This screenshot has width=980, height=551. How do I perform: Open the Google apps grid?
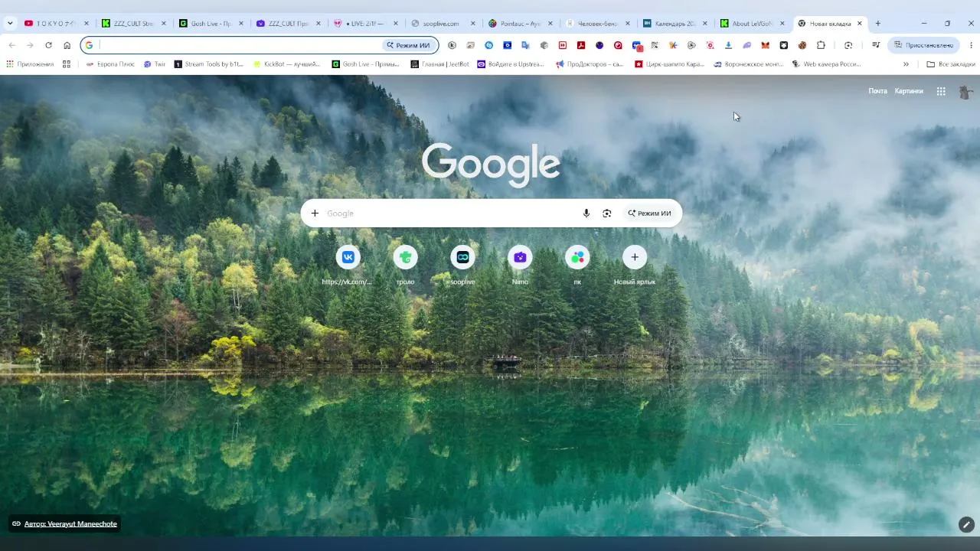click(x=941, y=91)
